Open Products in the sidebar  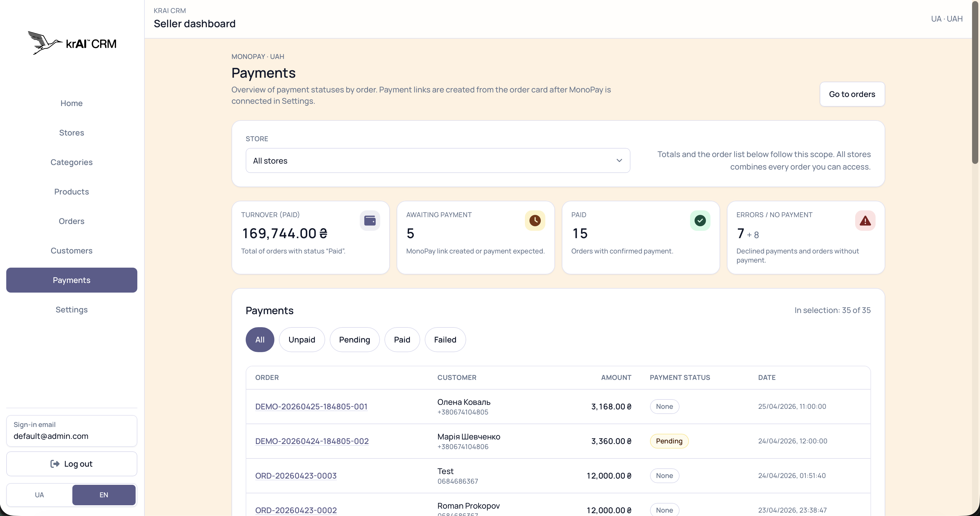(71, 192)
